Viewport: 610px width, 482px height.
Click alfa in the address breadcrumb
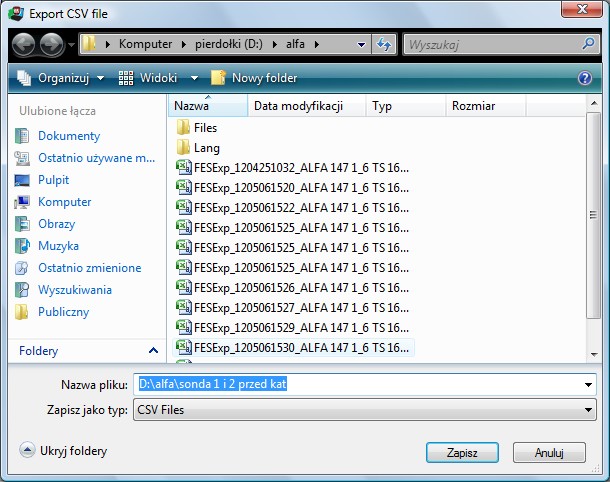295,44
